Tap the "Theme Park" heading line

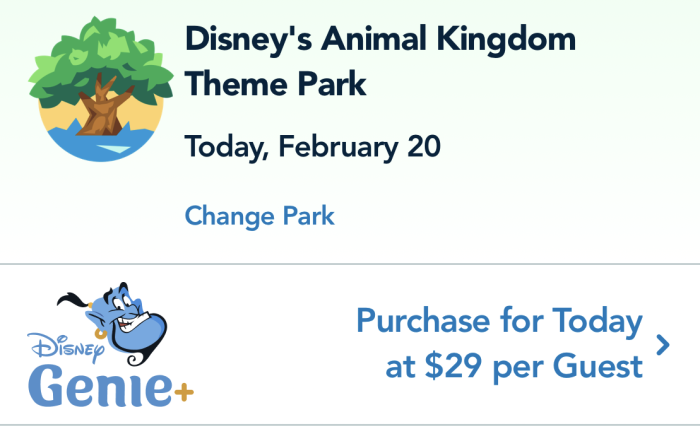click(275, 84)
